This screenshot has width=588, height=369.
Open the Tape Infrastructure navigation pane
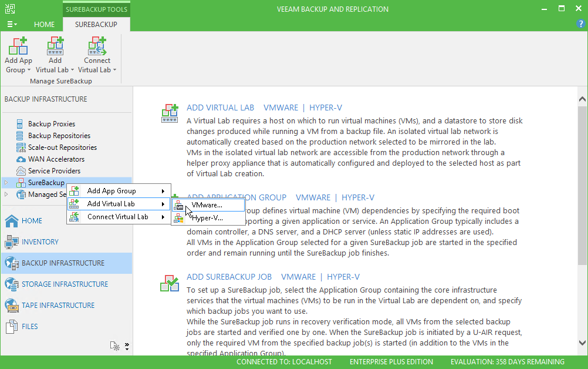tap(58, 306)
